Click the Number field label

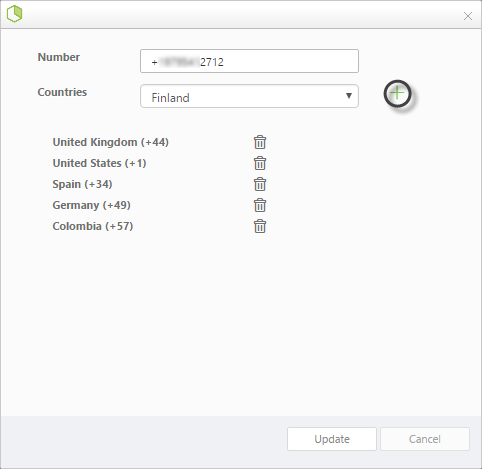tap(59, 57)
